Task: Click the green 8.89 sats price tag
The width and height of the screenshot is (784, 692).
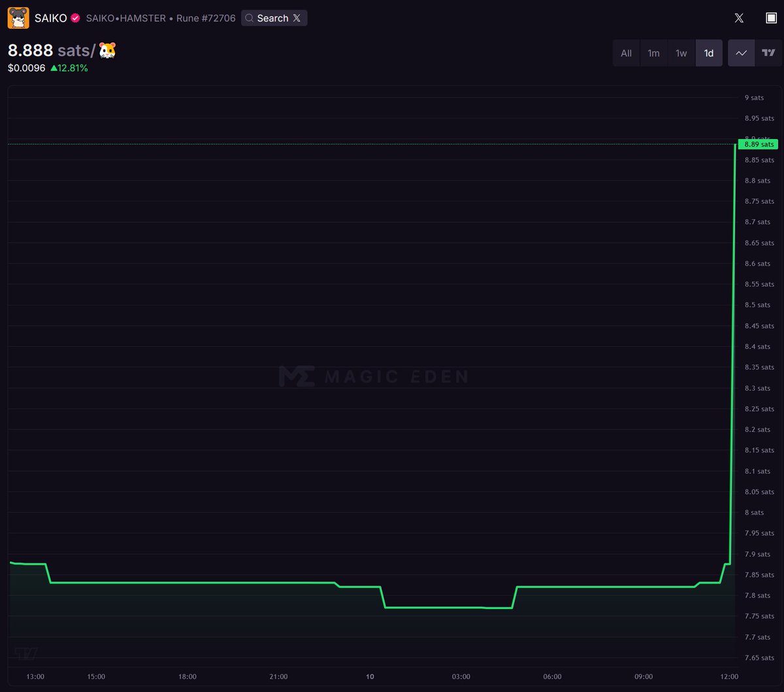Action: (758, 144)
